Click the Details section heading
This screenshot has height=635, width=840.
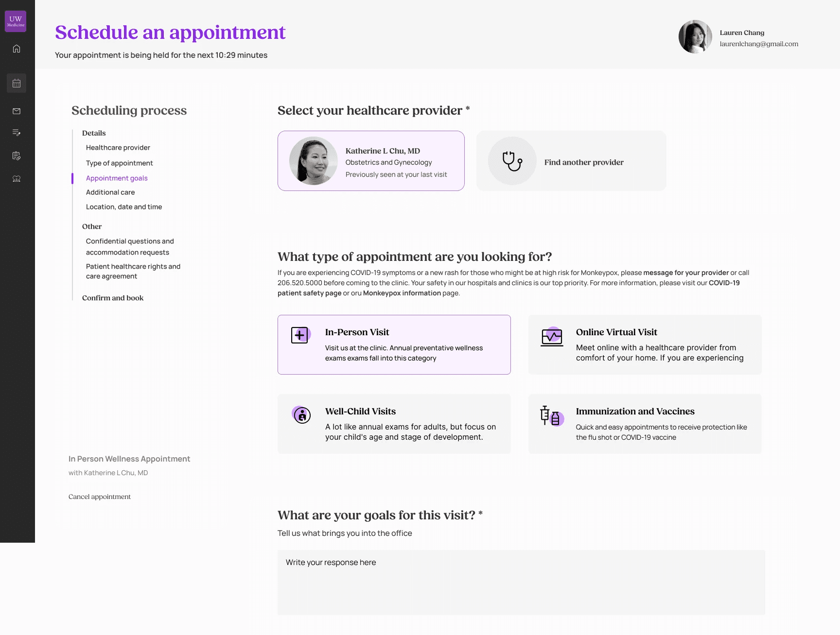click(x=94, y=133)
